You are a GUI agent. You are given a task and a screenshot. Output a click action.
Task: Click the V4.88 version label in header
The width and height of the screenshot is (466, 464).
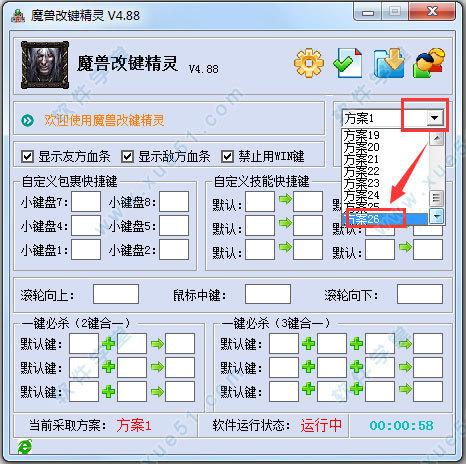click(x=203, y=69)
